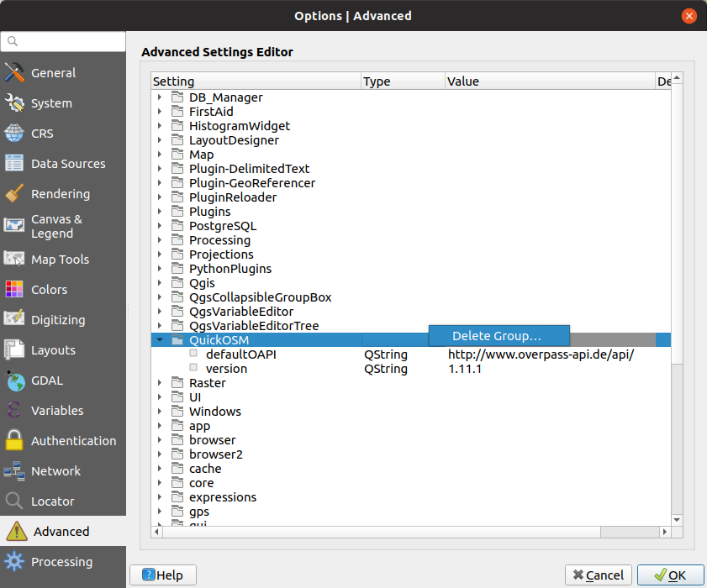The height and width of the screenshot is (588, 707).
Task: Open the System settings gear icon
Action: tap(14, 103)
